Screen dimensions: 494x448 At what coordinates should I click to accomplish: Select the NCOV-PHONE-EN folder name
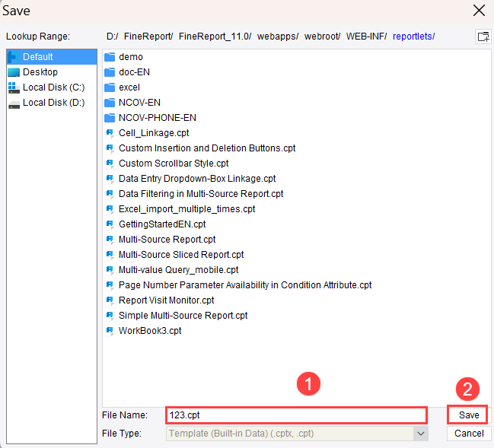(158, 118)
